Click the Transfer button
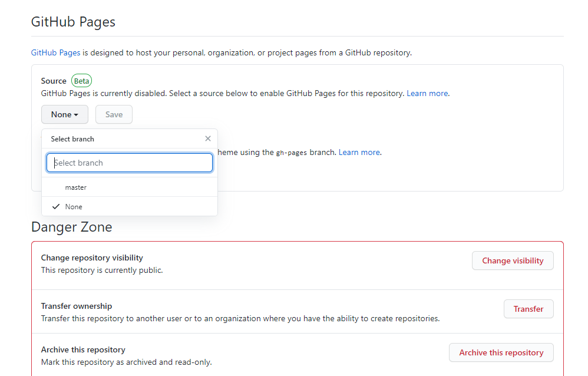The height and width of the screenshot is (376, 588). (x=528, y=309)
